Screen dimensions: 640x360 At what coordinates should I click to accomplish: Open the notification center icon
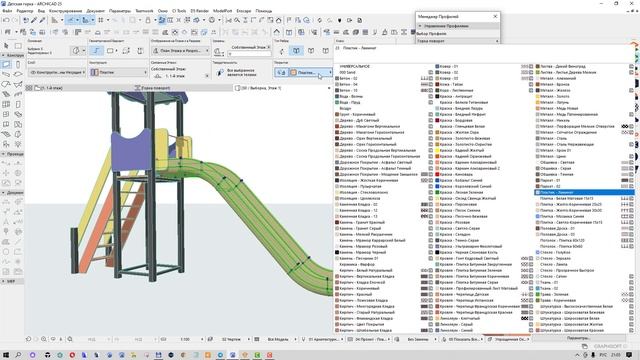tap(629, 355)
